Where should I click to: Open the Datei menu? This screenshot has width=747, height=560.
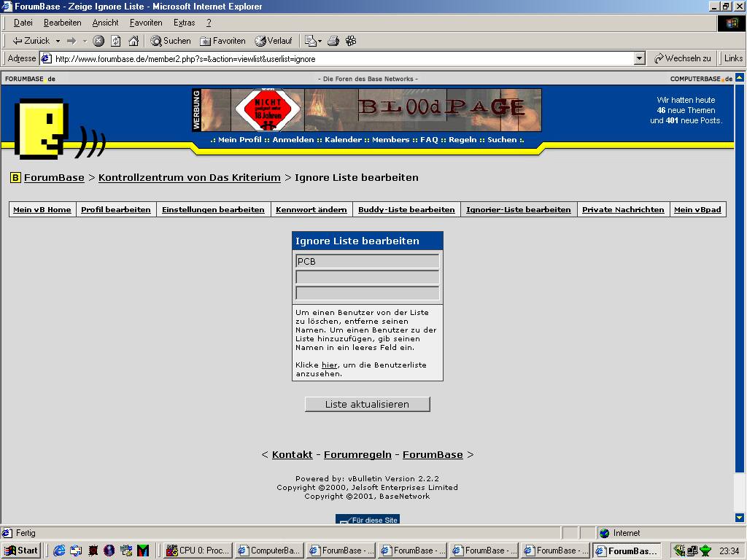23,23
